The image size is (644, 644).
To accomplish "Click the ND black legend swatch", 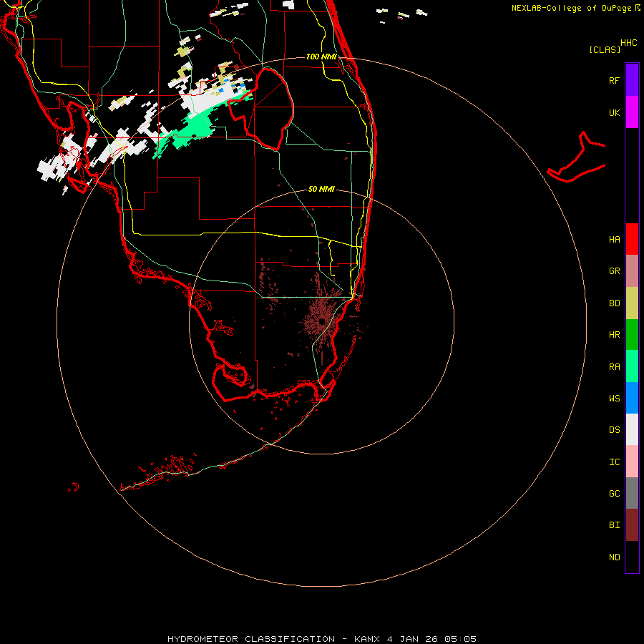I will (632, 557).
